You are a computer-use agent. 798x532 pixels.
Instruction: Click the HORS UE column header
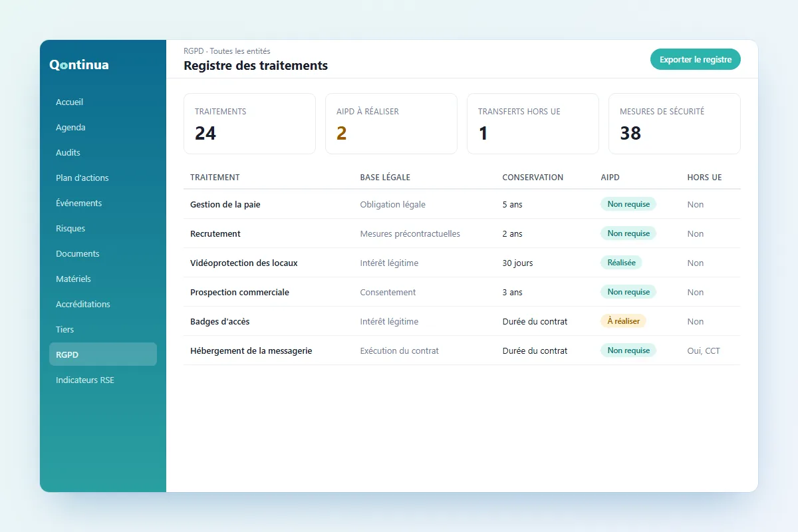click(704, 178)
